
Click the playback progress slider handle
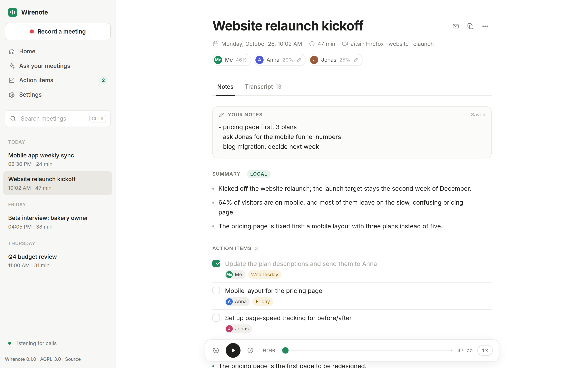(x=285, y=350)
